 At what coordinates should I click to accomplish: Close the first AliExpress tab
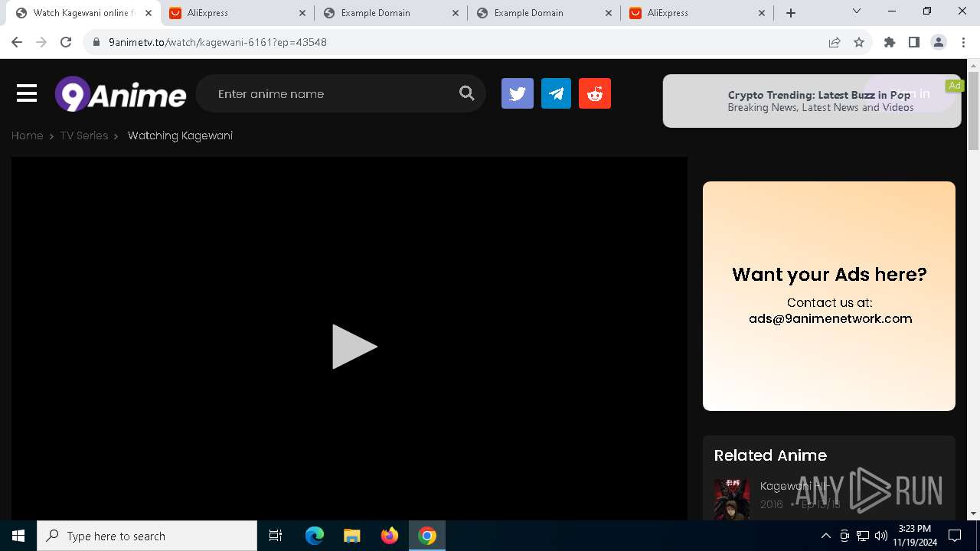coord(302,13)
